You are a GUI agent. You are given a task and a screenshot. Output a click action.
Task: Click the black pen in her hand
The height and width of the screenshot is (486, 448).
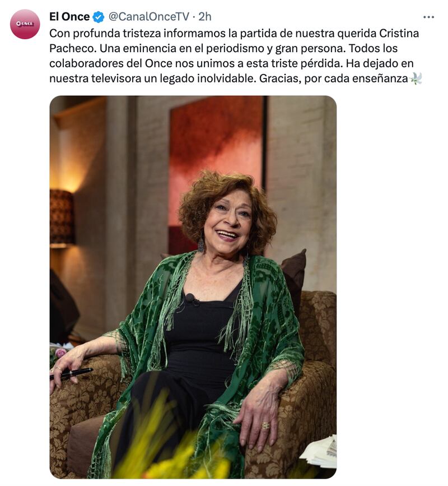tap(72, 374)
